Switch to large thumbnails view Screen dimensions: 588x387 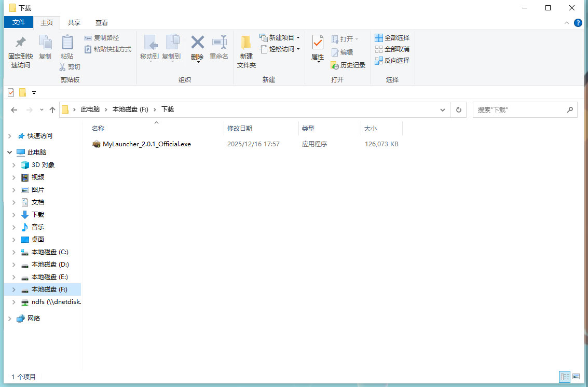tap(576, 377)
